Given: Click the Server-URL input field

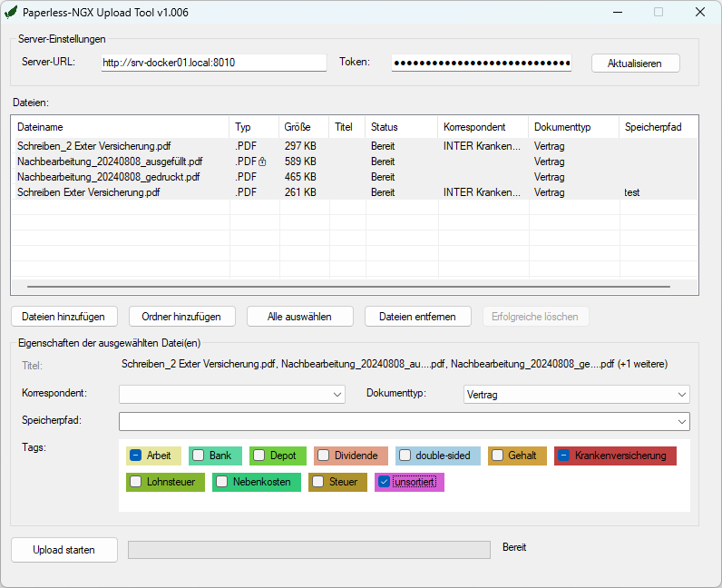Looking at the screenshot, I should pyautogui.click(x=214, y=63).
